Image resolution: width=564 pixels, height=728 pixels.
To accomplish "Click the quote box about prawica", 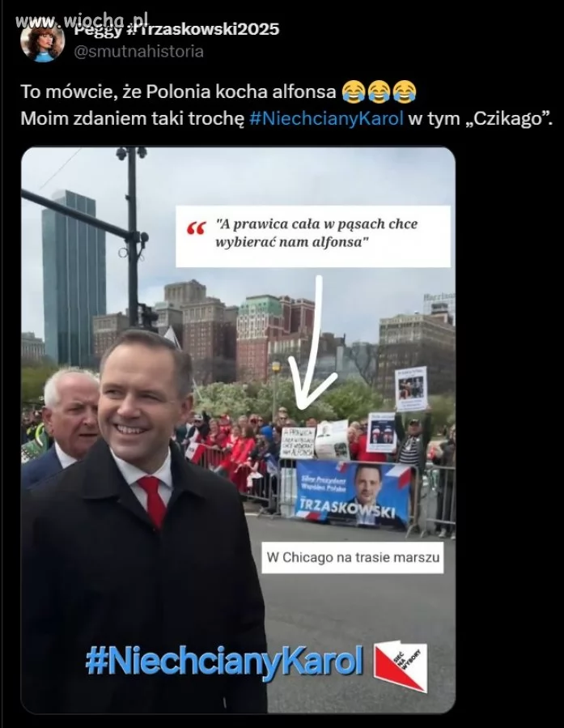I will pos(313,236).
